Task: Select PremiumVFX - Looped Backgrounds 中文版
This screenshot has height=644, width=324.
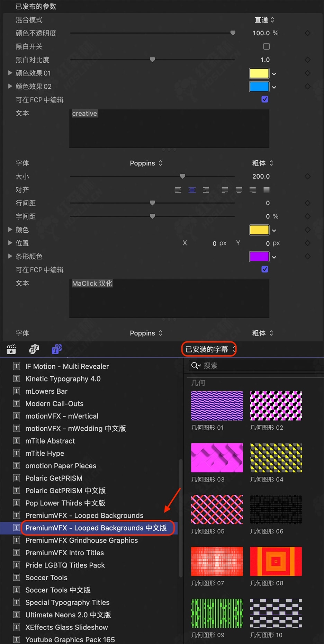Action: pos(96,528)
